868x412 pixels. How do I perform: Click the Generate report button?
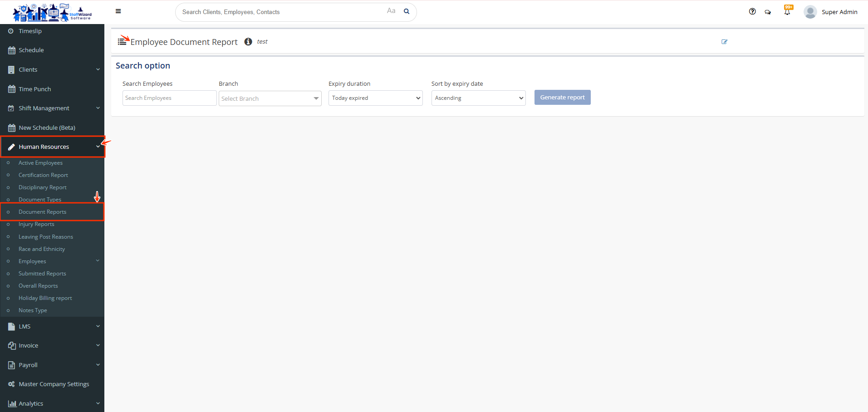point(562,98)
